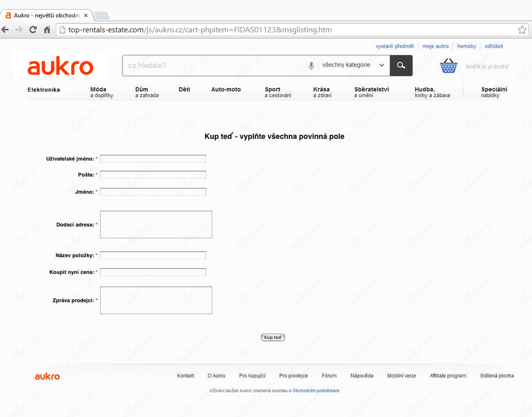Expand the všechny kategorie dropdown

click(x=353, y=65)
